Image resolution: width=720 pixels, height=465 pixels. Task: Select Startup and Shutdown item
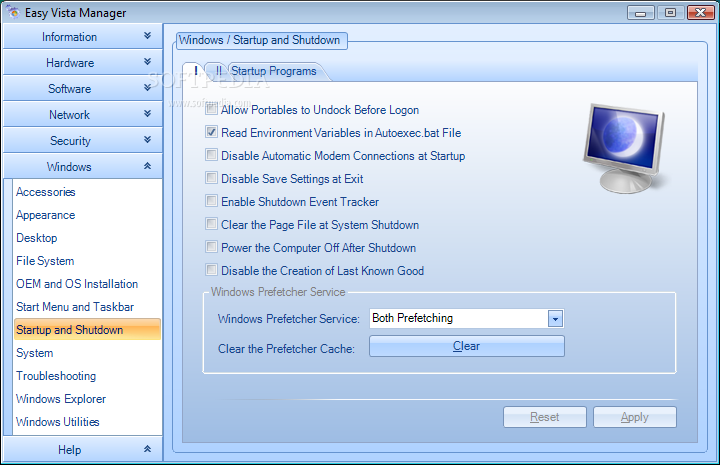[x=87, y=330]
